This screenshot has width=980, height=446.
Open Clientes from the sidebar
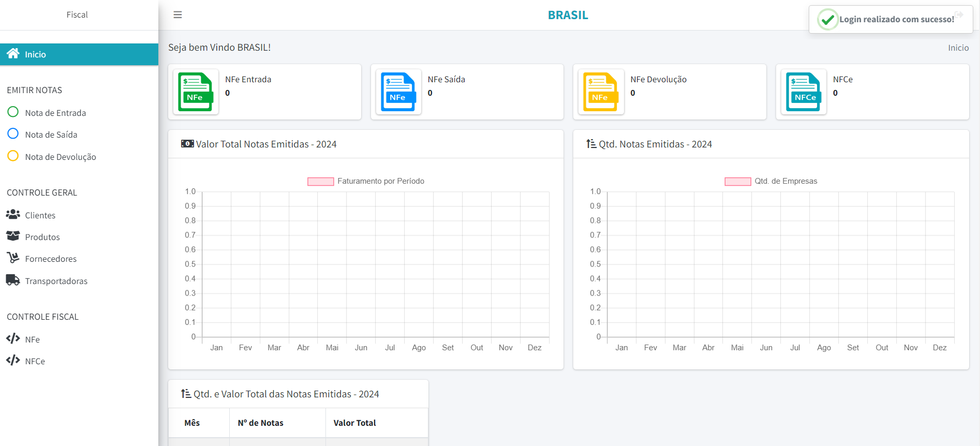(40, 215)
